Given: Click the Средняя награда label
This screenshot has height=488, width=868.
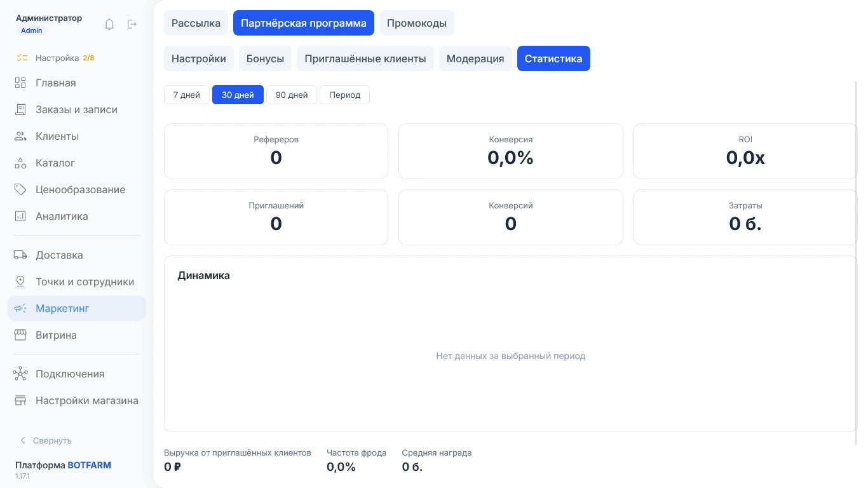Looking at the screenshot, I should (x=437, y=453).
